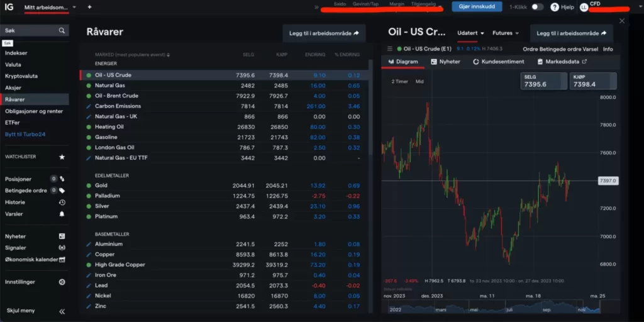Open the Mitt arbeidsområde workspace dropdown
Viewport: 644px width, 322px height.
click(74, 7)
